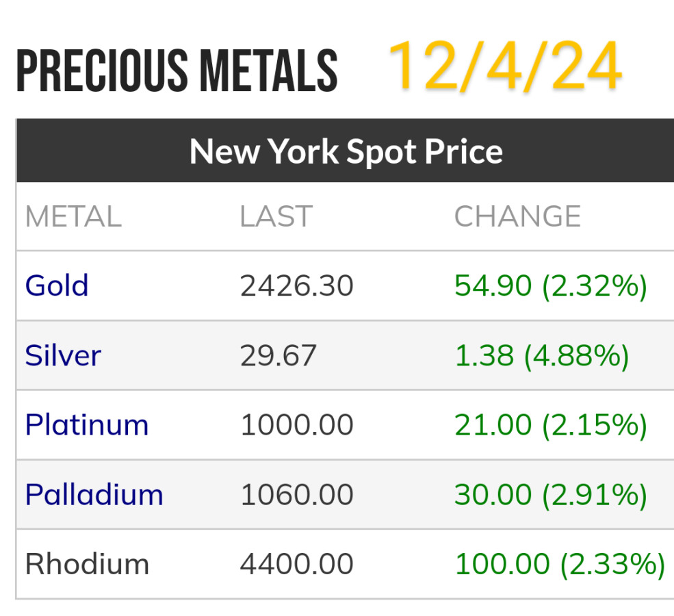Image resolution: width=674 pixels, height=616 pixels.
Task: Open the Palladium metal link
Action: (x=94, y=494)
